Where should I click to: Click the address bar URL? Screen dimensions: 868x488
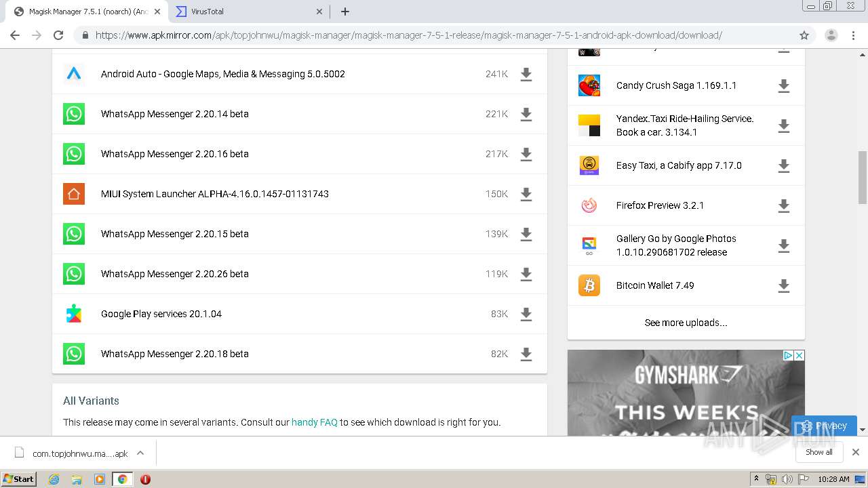[x=408, y=35]
